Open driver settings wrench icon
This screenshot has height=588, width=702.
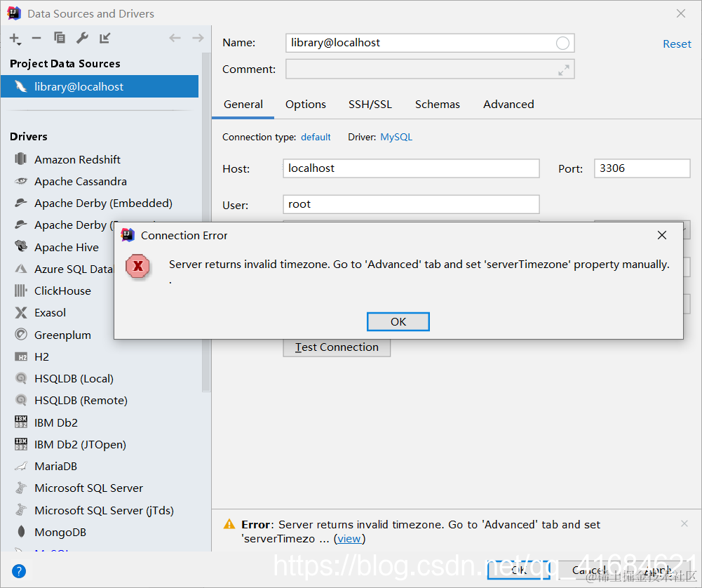tap(82, 38)
